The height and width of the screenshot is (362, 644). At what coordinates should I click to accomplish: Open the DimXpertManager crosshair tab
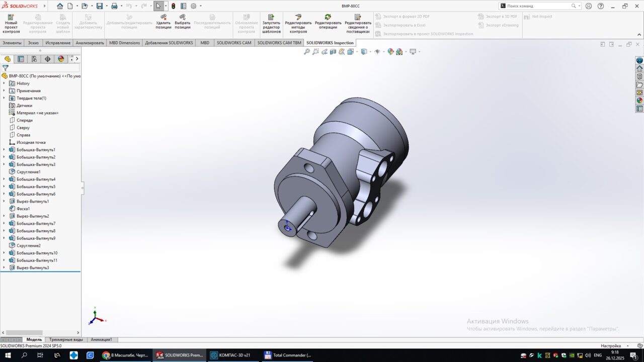(x=48, y=59)
